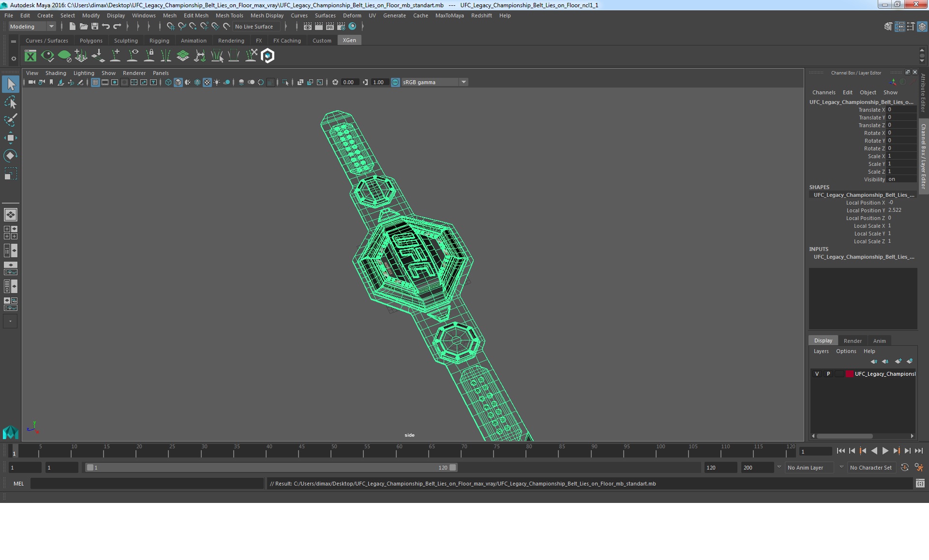The width and height of the screenshot is (929, 560).
Task: Click the MEL command input field
Action: (147, 484)
